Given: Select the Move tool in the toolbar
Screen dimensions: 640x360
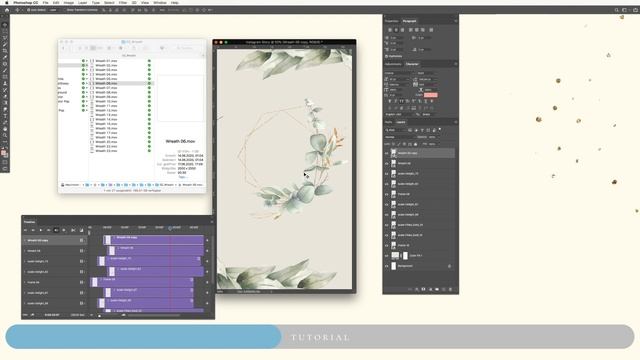Looking at the screenshot, I should tap(5, 24).
